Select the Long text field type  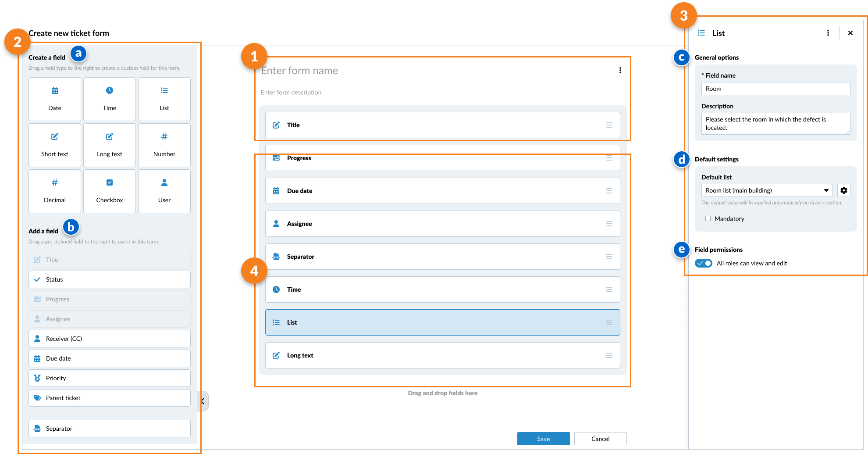tap(109, 145)
